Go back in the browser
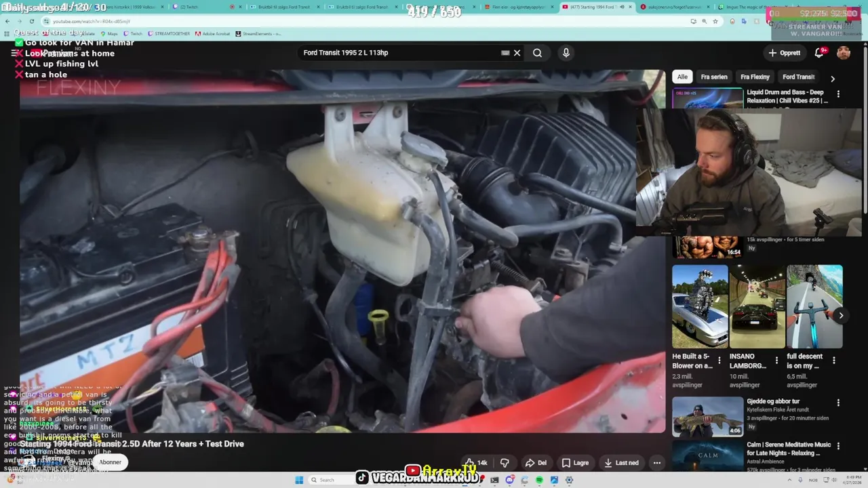Image resolution: width=868 pixels, height=488 pixels. [7, 21]
